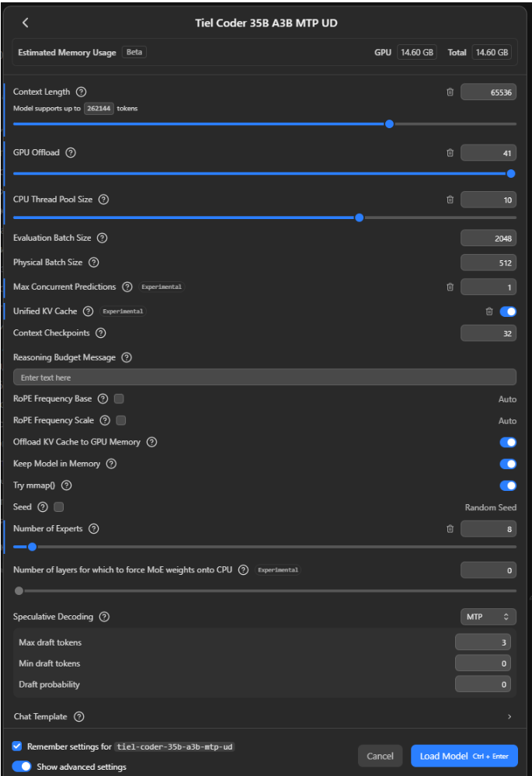Click the Context Length slider handle
Viewport: 532px width, 776px height.
point(389,124)
